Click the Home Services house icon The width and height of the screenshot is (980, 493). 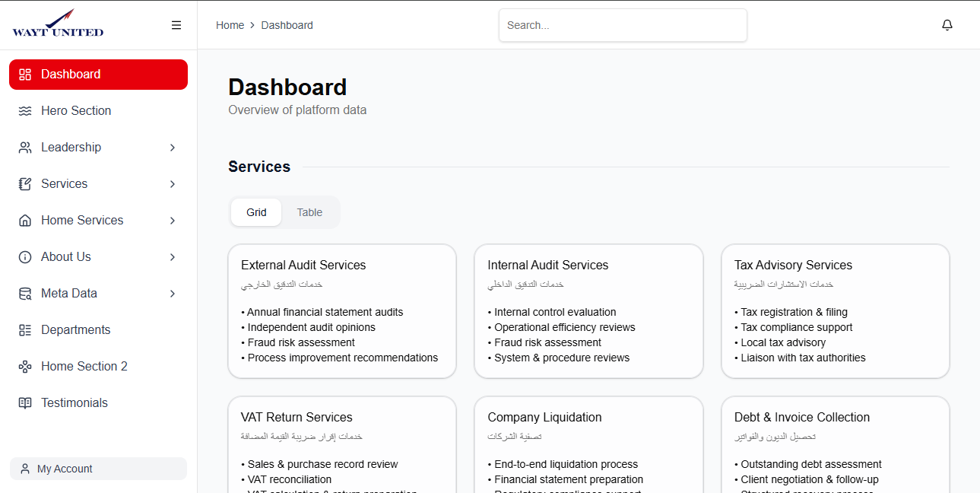point(25,221)
